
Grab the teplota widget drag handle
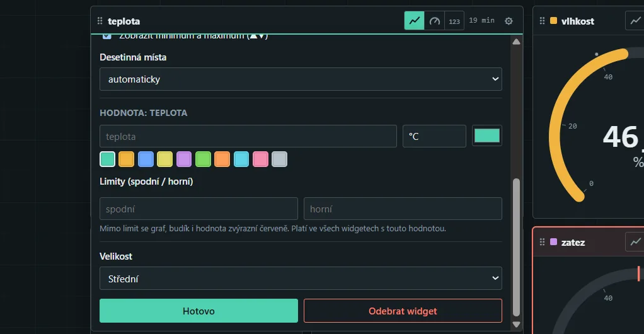coord(100,21)
